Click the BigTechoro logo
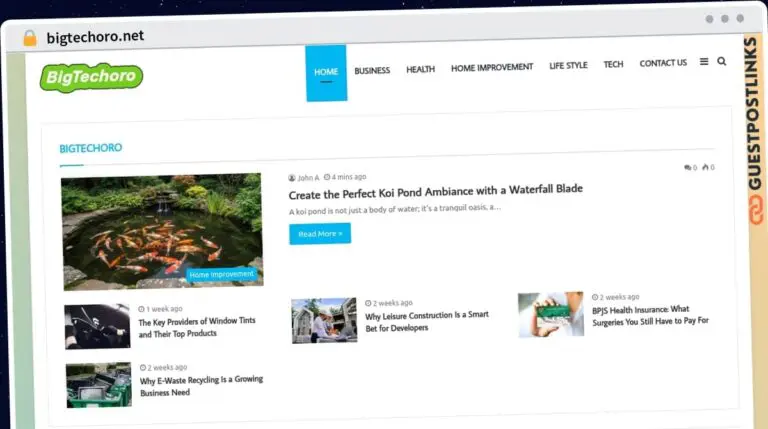Viewport: 768px width, 429px height. point(91,76)
